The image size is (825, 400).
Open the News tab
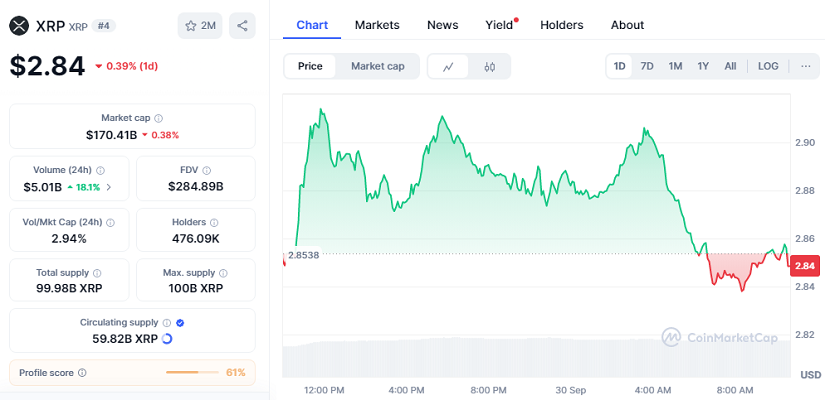tap(442, 25)
